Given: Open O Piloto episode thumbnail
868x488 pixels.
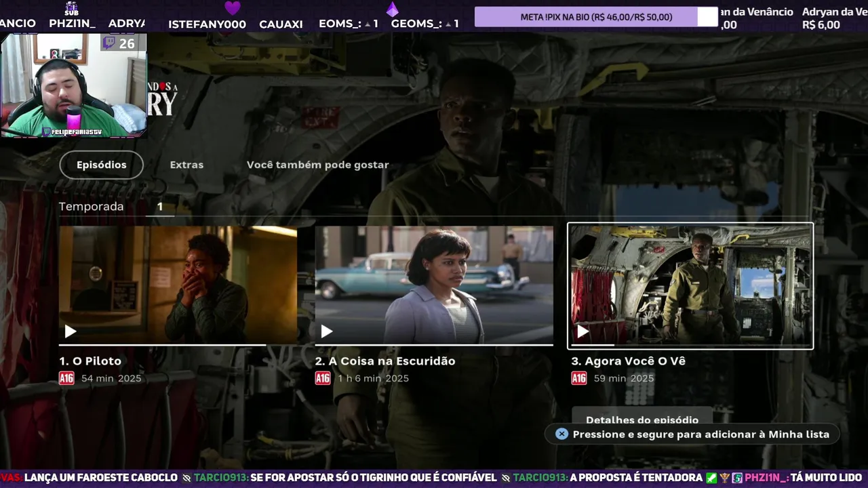Looking at the screenshot, I should (x=178, y=285).
